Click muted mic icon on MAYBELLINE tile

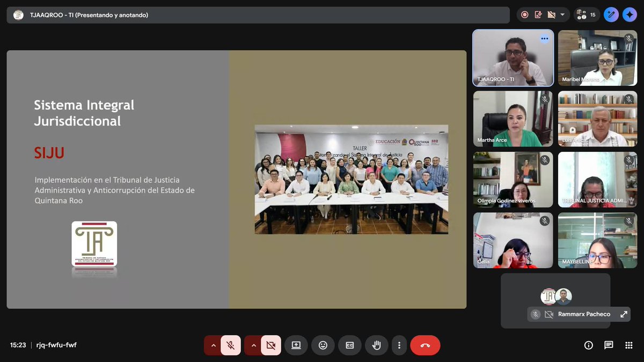click(x=629, y=221)
